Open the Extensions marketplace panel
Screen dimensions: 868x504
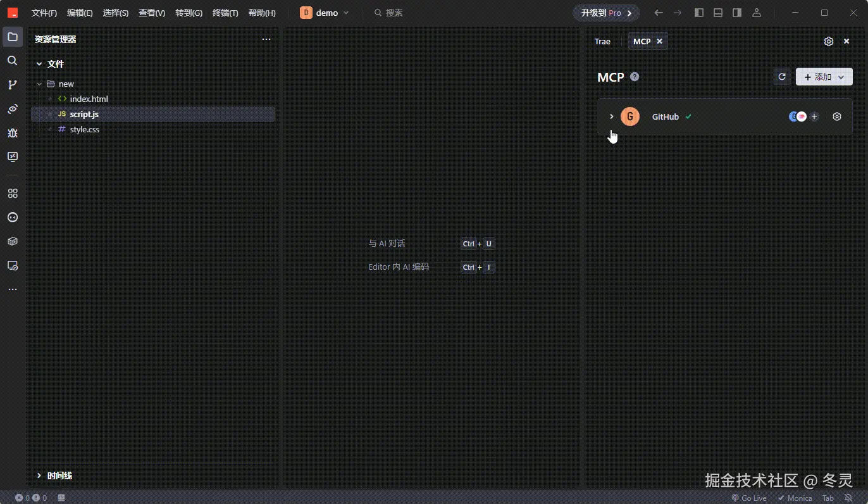click(x=12, y=193)
